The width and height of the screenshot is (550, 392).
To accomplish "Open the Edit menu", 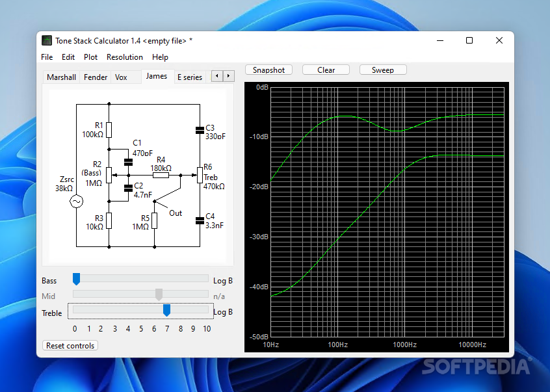I will [x=68, y=57].
